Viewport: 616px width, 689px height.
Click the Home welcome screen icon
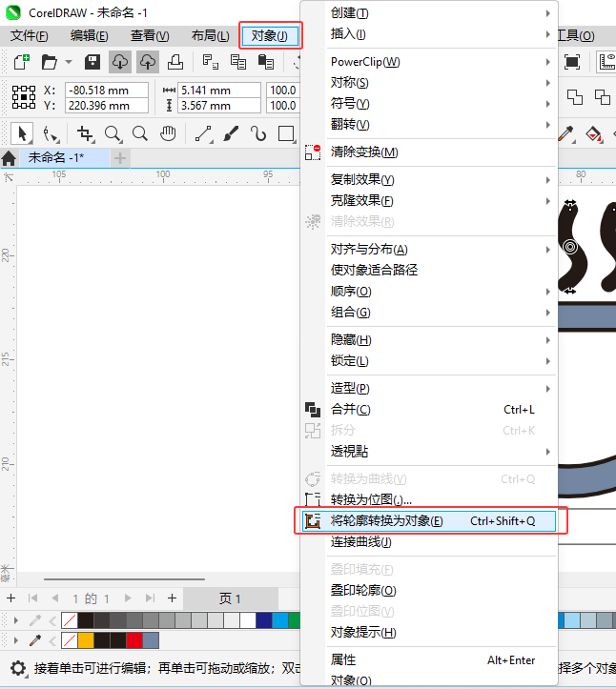pos(9,158)
